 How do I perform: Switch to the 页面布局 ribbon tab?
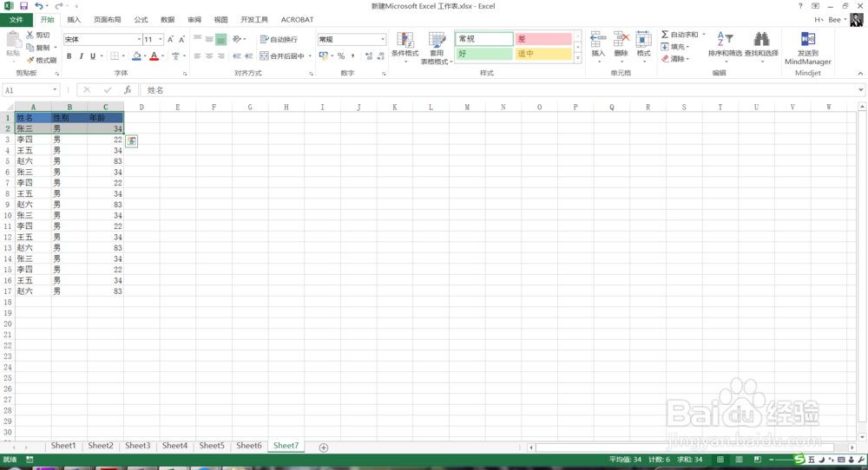tap(107, 19)
